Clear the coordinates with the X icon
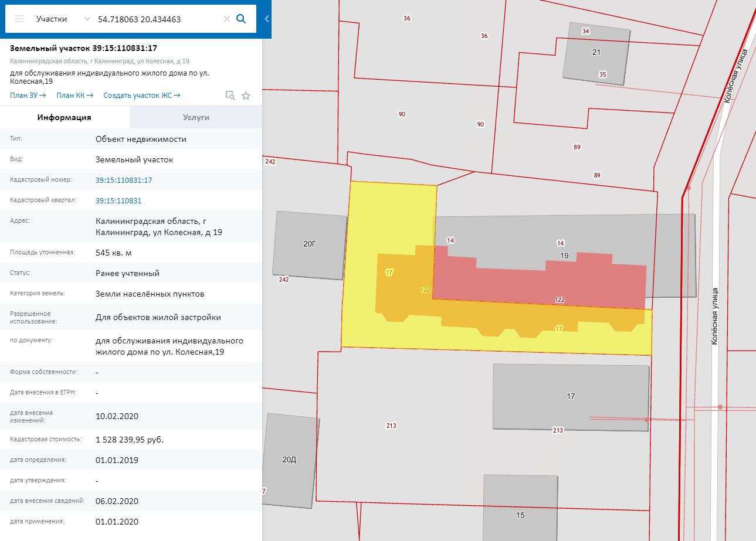The height and width of the screenshot is (541, 756). 226,19
